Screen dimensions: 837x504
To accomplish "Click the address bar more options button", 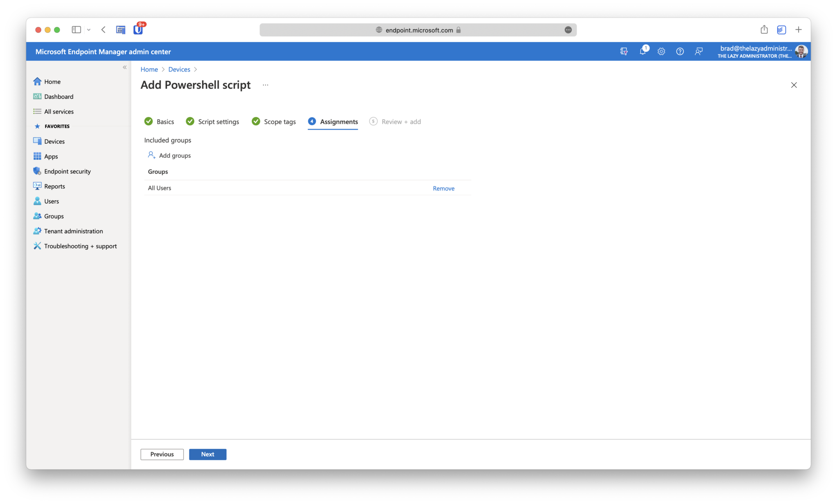I will 568,30.
